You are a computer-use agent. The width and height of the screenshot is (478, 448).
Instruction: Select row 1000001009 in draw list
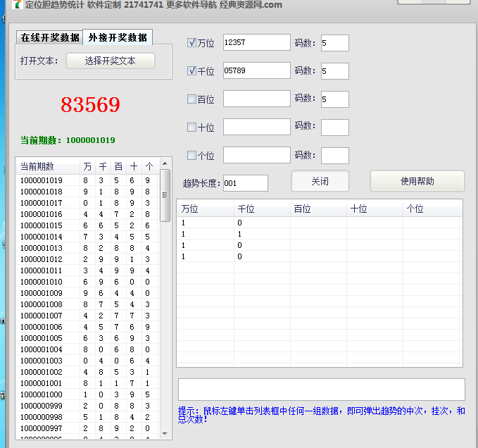(88, 293)
